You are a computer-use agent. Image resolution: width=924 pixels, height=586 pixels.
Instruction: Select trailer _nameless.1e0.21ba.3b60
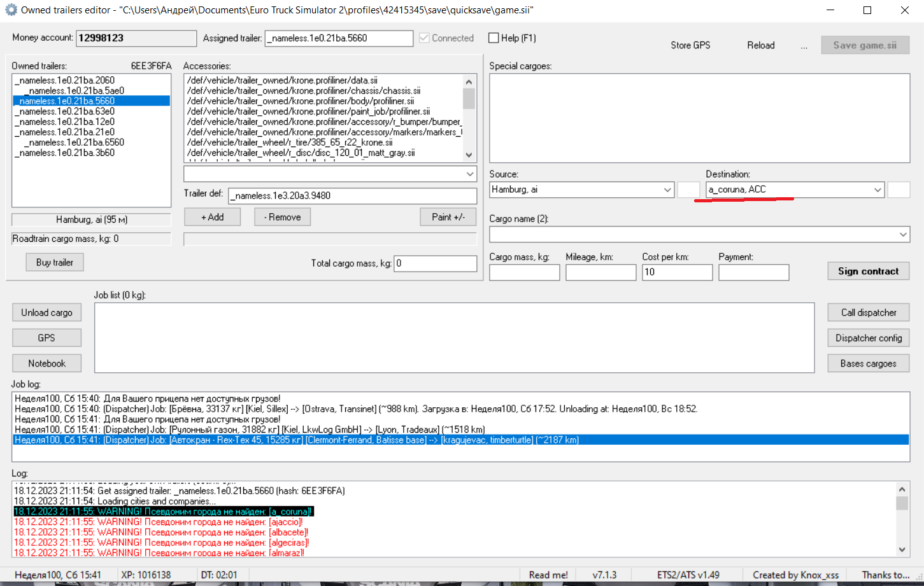click(x=92, y=153)
